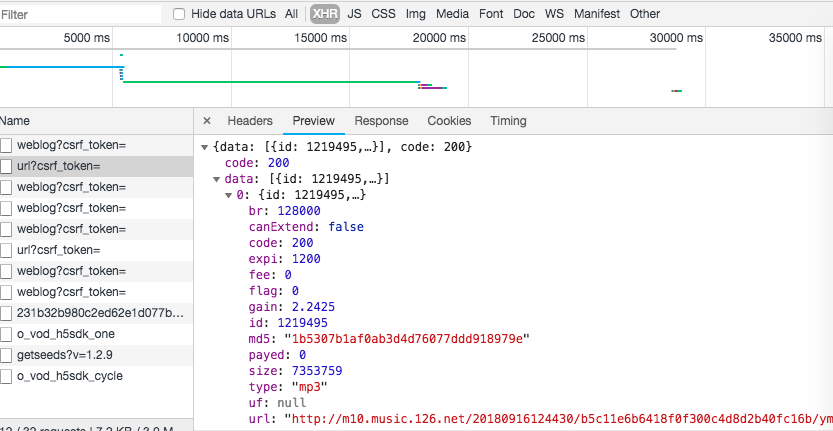
Task: Filter requests by Img type
Action: [415, 14]
